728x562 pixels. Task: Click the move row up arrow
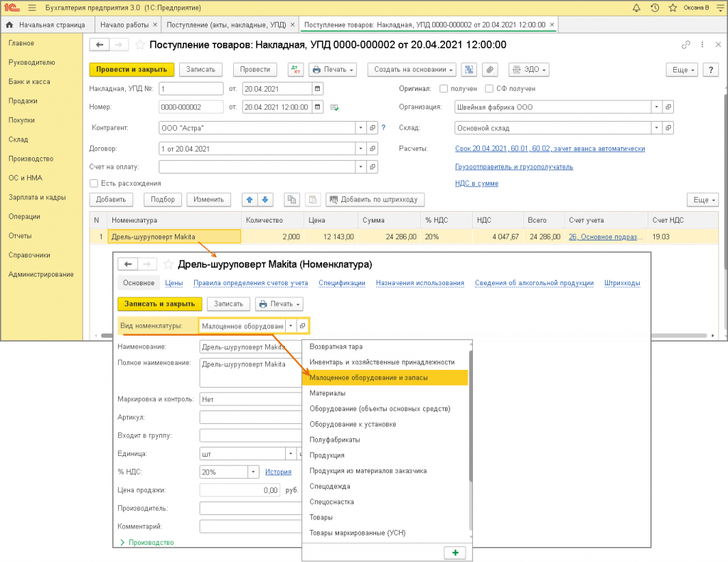[x=249, y=200]
